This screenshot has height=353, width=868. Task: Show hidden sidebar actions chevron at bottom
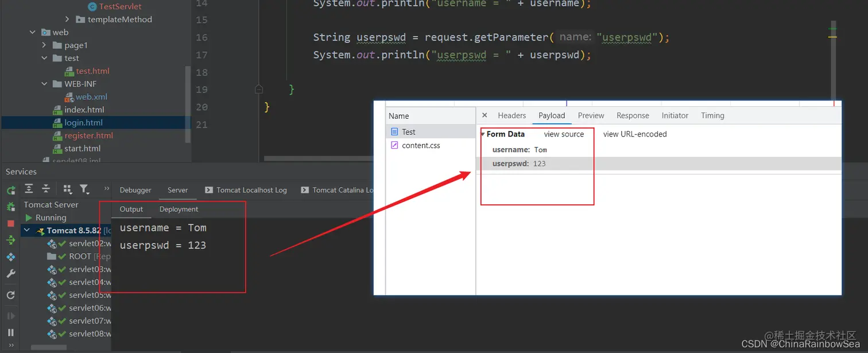tap(10, 346)
